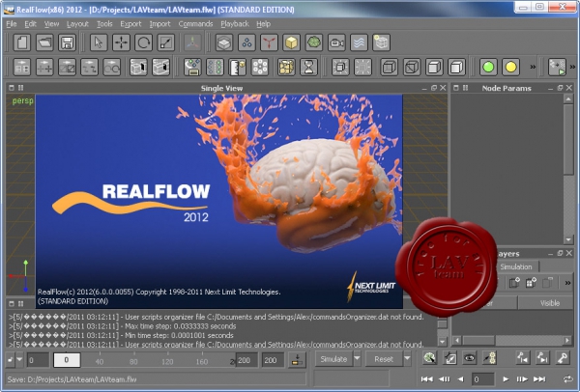Click the script icon at the toolbar's far right

pos(557,68)
